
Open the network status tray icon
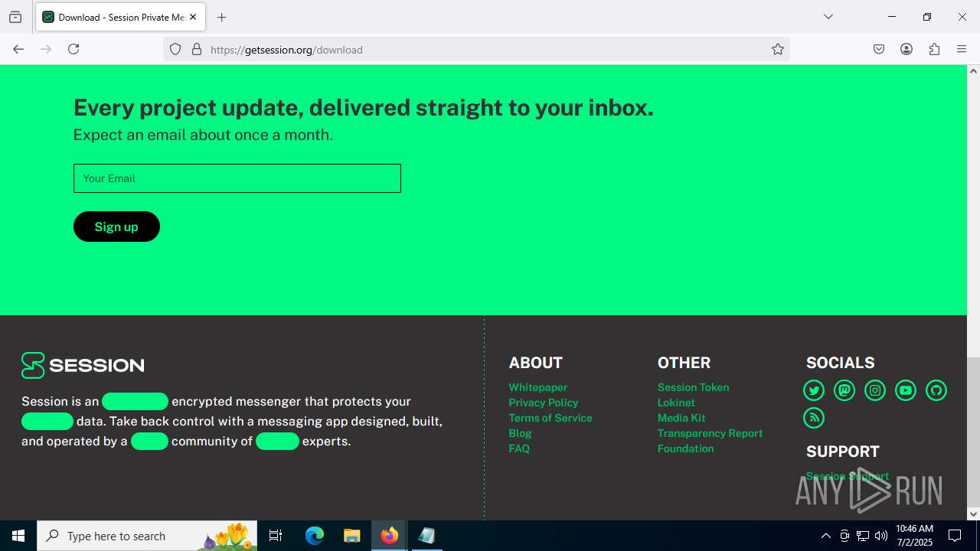[x=863, y=536]
